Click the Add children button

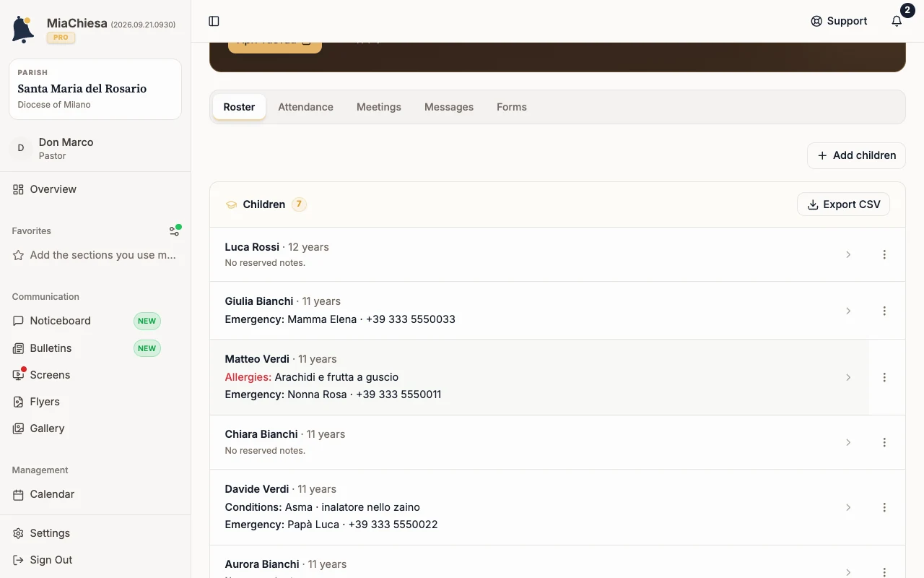856,155
